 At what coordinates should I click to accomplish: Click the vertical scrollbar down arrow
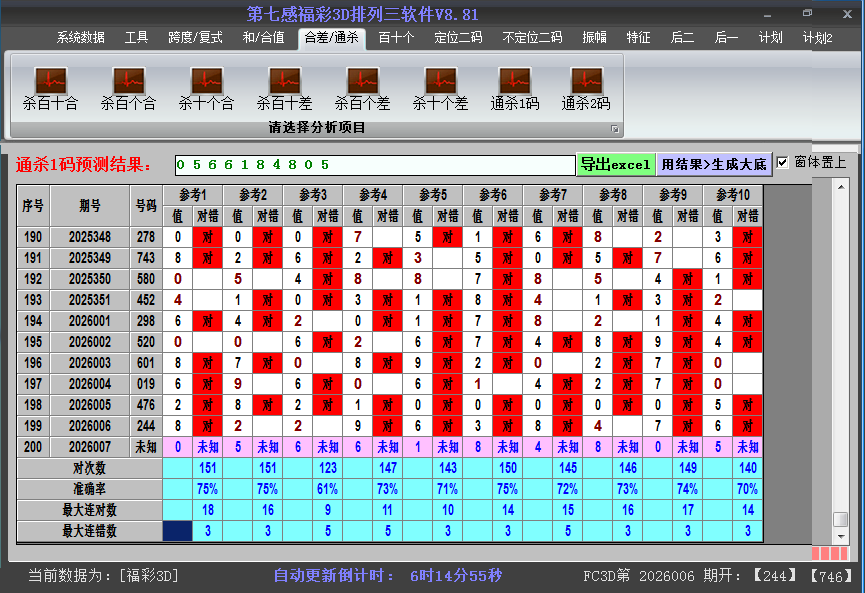(x=841, y=535)
